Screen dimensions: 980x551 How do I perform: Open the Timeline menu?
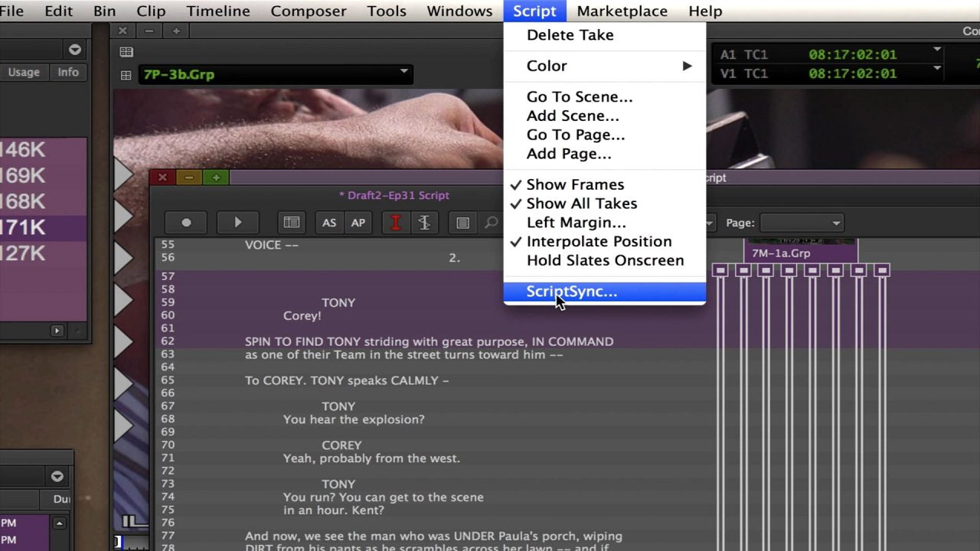pyautogui.click(x=217, y=11)
